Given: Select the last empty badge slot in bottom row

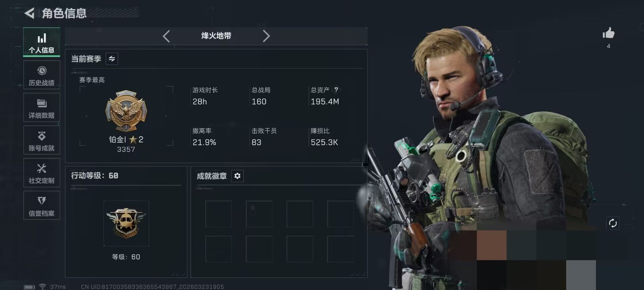Looking at the screenshot, I should [x=340, y=249].
